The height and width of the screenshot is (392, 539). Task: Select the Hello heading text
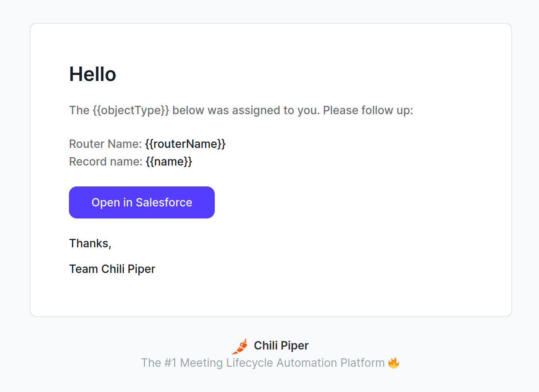(x=93, y=75)
